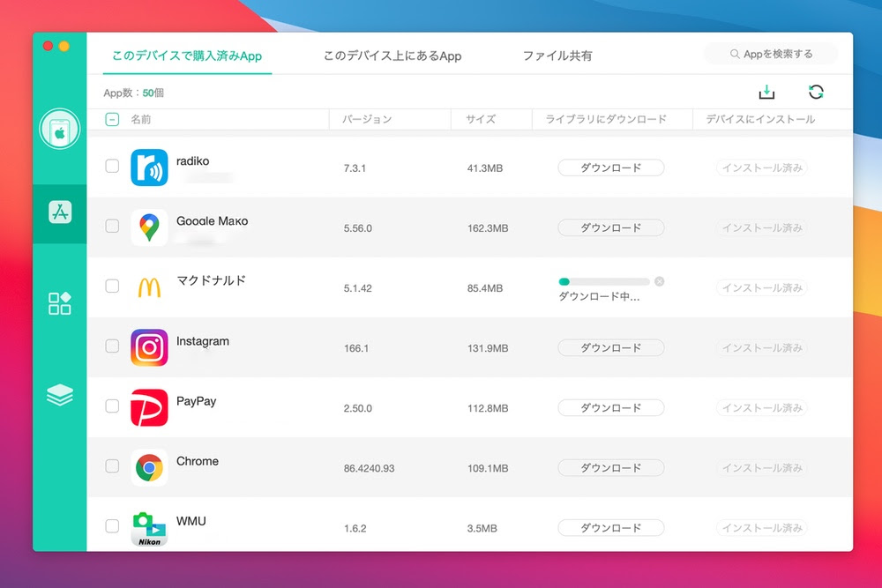Cancel the マクドナルド download in progress
882x588 pixels.
[659, 281]
